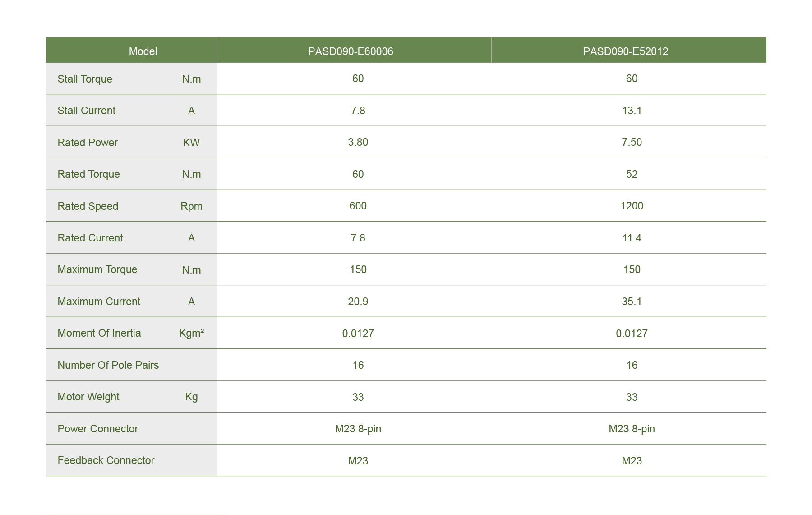812x515 pixels.
Task: Select the PASD090-E52012 column header
Action: [625, 51]
